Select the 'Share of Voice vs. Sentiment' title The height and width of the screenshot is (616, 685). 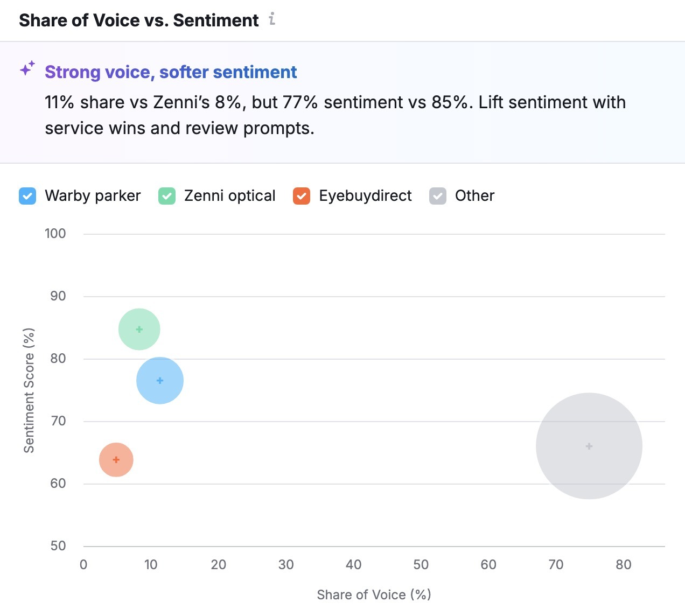[138, 20]
